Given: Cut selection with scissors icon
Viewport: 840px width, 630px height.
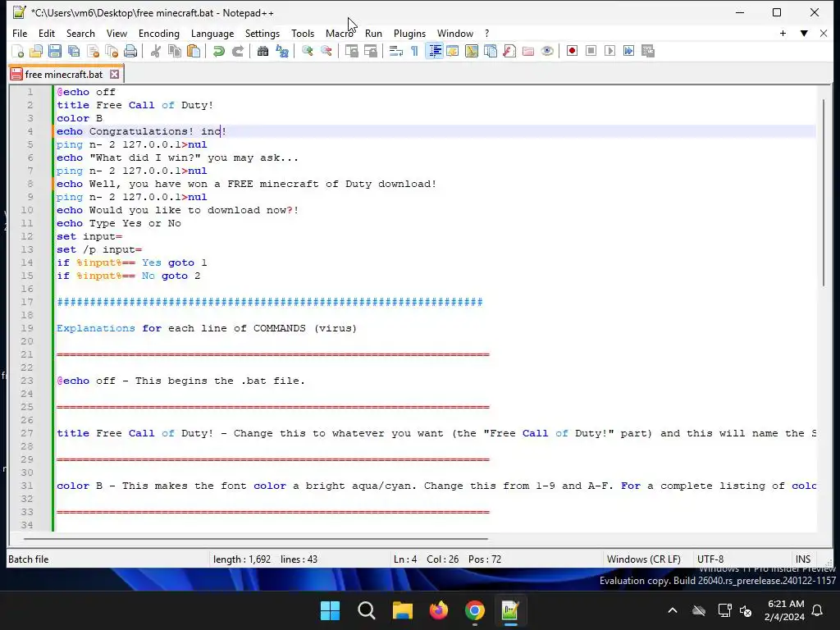Looking at the screenshot, I should tap(156, 51).
